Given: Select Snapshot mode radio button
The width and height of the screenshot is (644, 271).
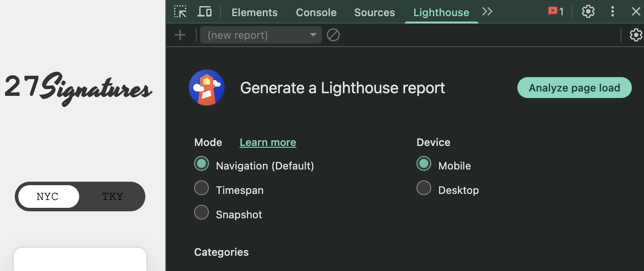Looking at the screenshot, I should (201, 213).
